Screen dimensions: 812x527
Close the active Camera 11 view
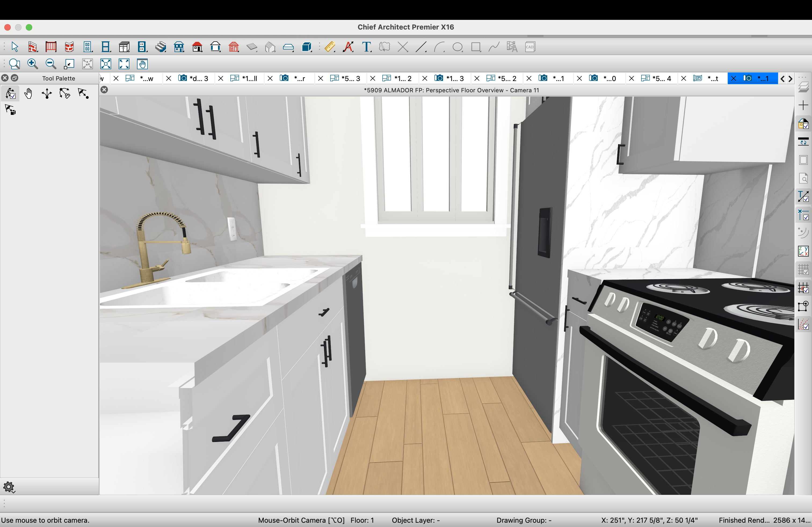pyautogui.click(x=104, y=90)
